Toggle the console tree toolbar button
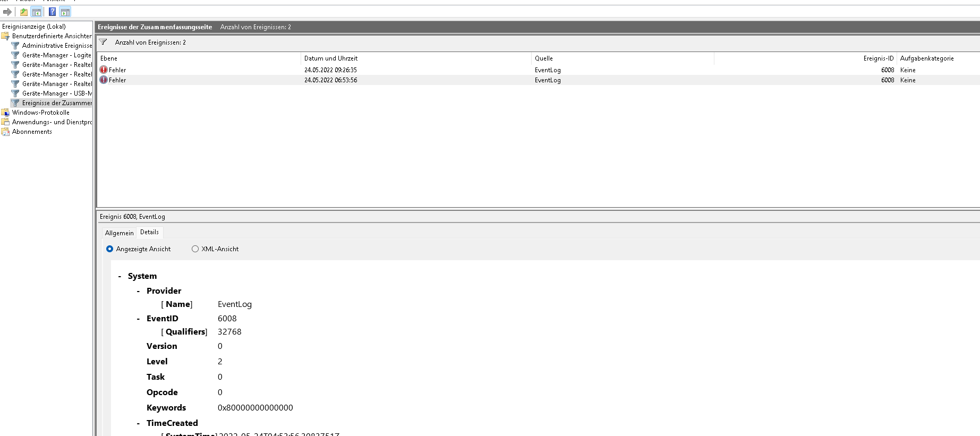Screen dimensions: 980x436 [x=37, y=12]
